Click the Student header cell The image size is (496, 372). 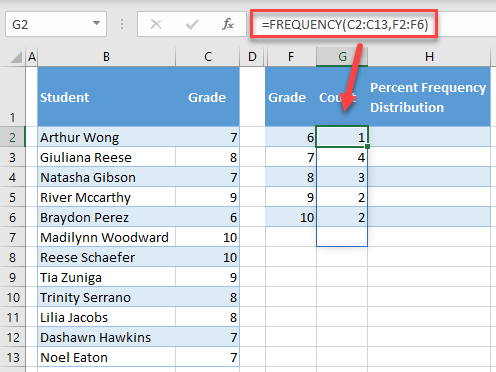106,97
